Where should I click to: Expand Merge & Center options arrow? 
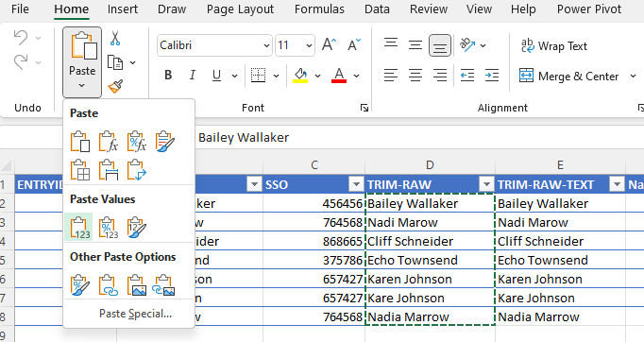(x=633, y=76)
